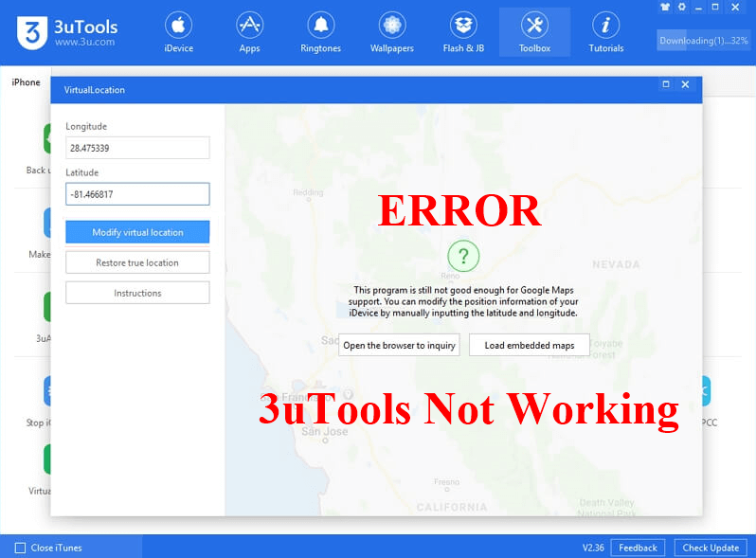
Task: Click the V2.36 version label
Action: (593, 548)
